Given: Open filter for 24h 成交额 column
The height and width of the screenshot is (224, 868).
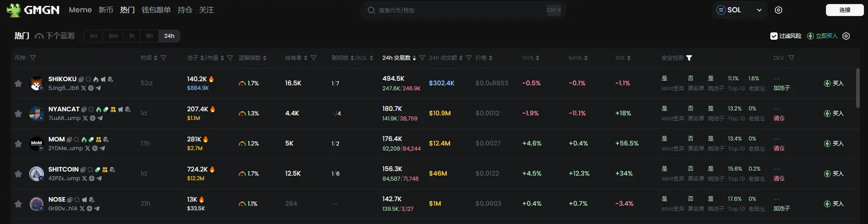Looking at the screenshot, I should (x=469, y=58).
